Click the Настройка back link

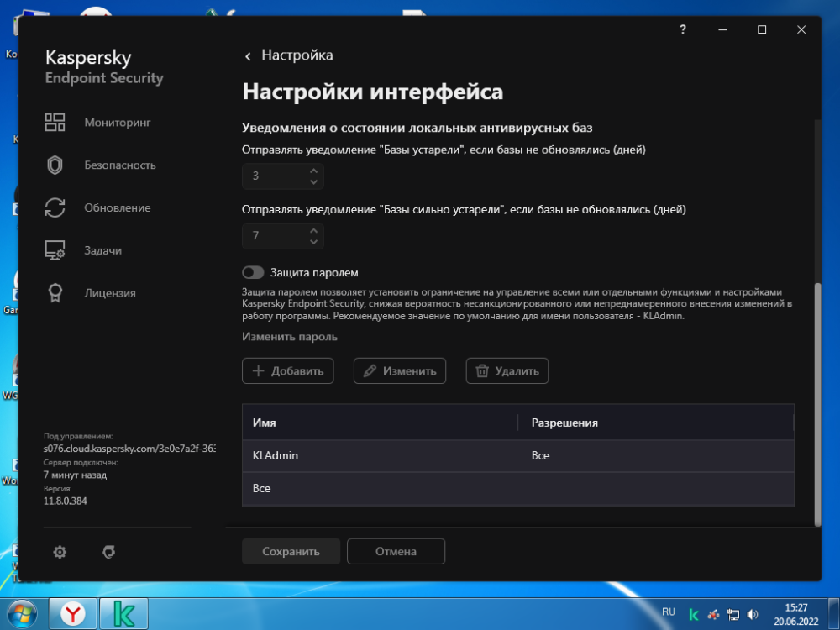[297, 55]
